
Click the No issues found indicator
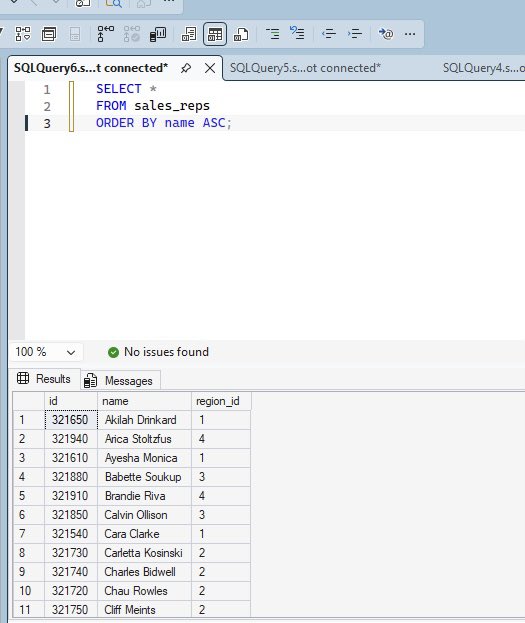(x=158, y=352)
